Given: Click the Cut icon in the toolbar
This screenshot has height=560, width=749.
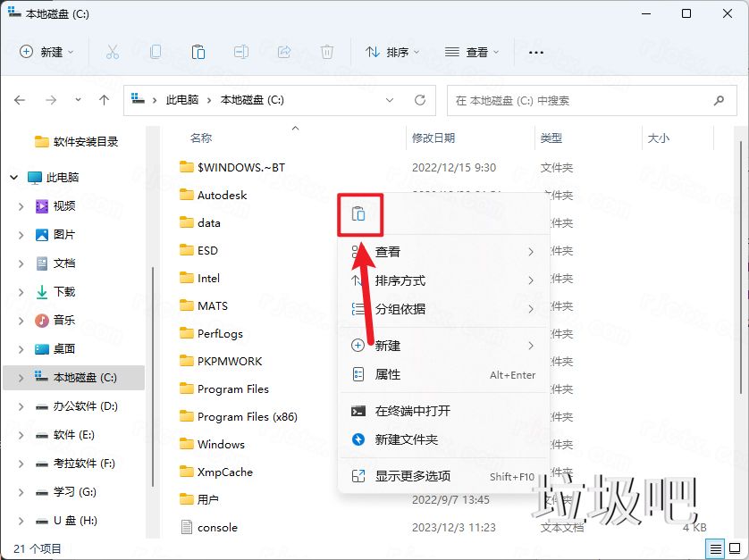Looking at the screenshot, I should click(x=113, y=53).
